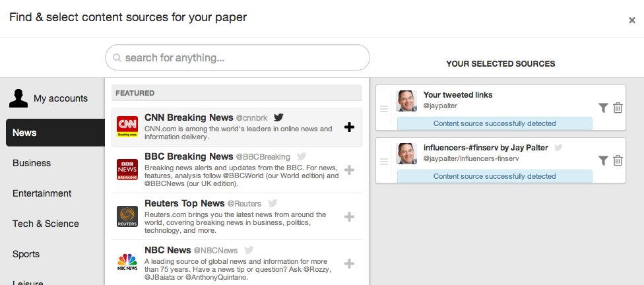Click the My accounts person icon

18,98
